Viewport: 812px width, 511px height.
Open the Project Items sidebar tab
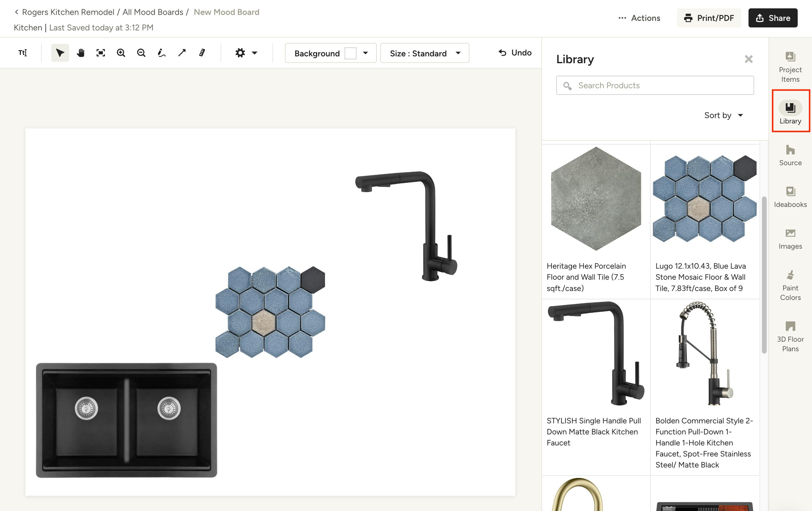(790, 67)
